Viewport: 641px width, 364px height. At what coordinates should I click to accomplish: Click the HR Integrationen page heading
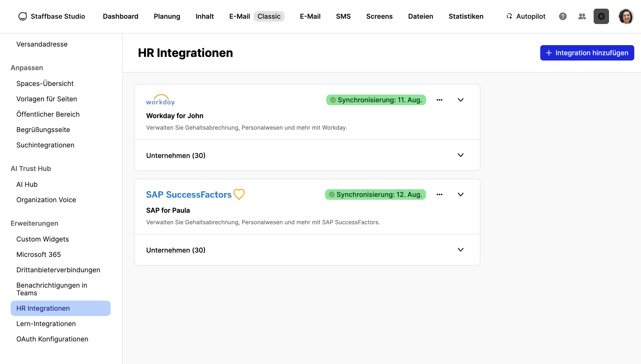tap(185, 53)
